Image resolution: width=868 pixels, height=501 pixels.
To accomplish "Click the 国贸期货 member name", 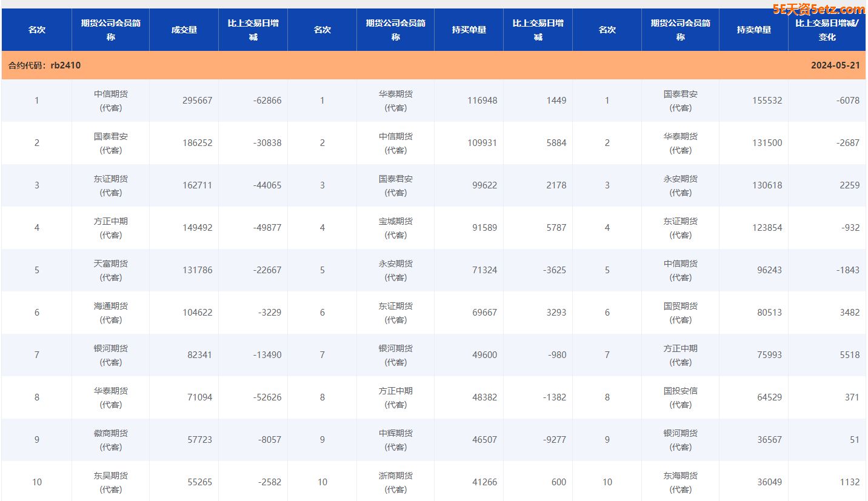I will tap(680, 307).
